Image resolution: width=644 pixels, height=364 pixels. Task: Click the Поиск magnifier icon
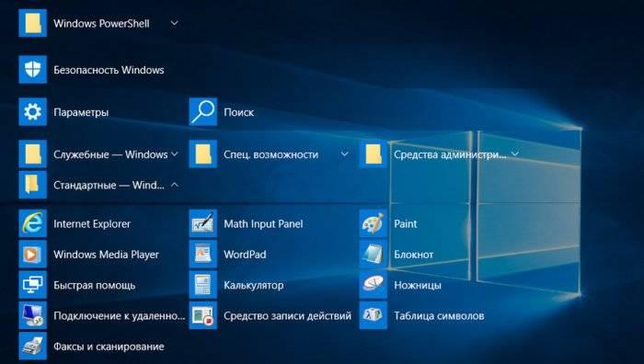(203, 111)
